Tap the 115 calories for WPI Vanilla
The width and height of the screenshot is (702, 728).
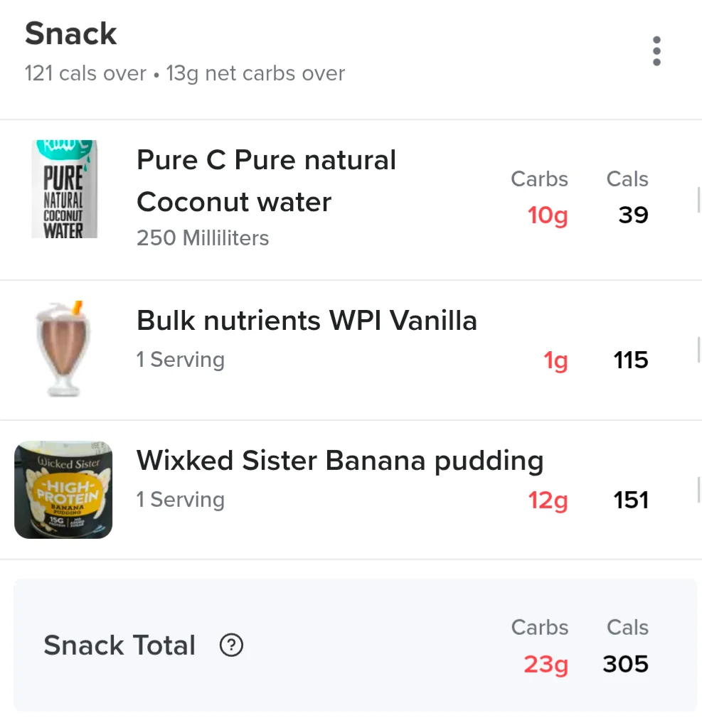click(630, 360)
